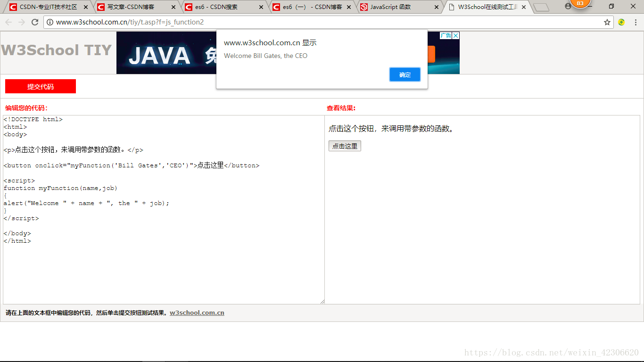Click the result paragraph 点击这个按钮，来调用带参数的函数

pyautogui.click(x=392, y=129)
